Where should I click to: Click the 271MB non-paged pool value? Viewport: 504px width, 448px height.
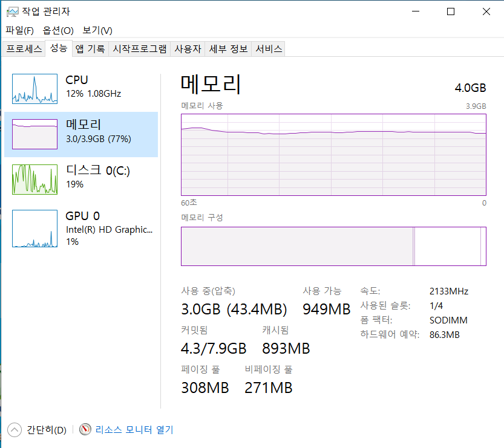tap(269, 388)
